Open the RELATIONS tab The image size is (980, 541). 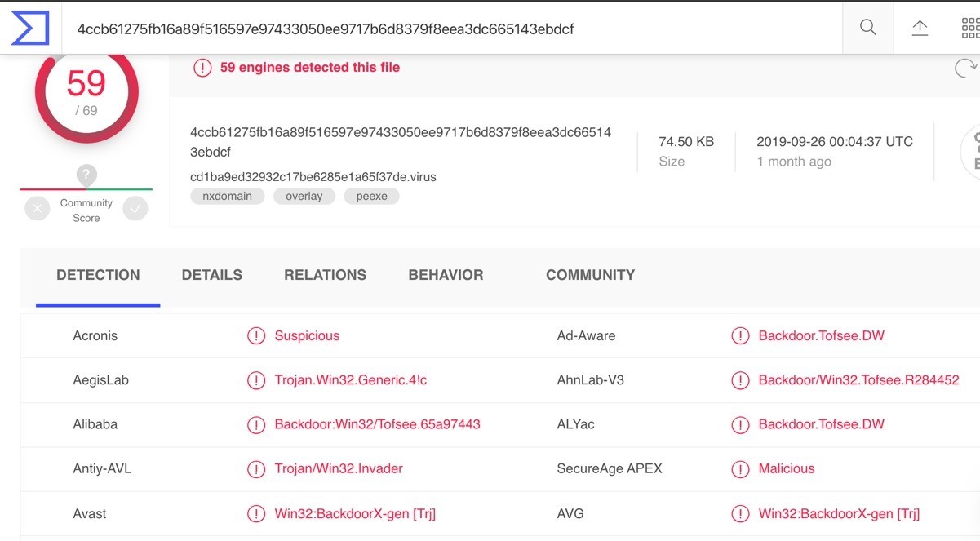click(x=325, y=275)
